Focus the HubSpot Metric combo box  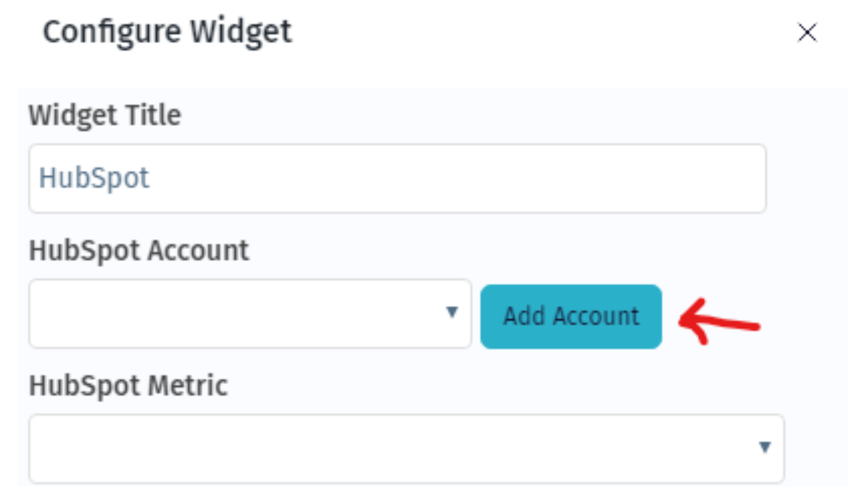[x=380, y=447]
